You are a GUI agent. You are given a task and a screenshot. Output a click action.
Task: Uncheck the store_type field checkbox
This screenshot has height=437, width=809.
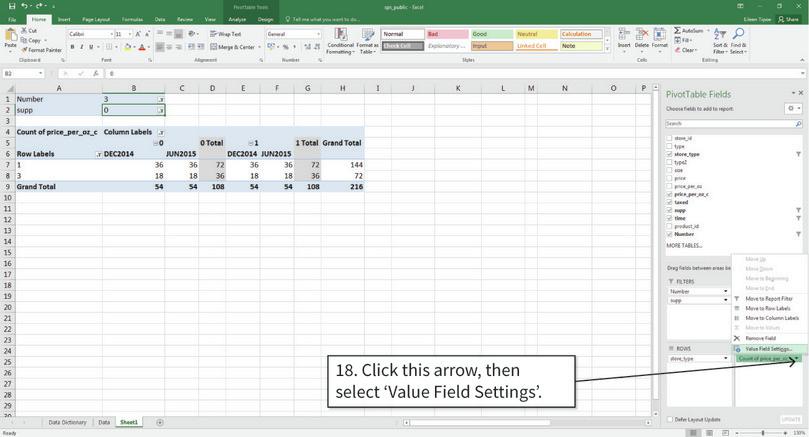pos(669,154)
